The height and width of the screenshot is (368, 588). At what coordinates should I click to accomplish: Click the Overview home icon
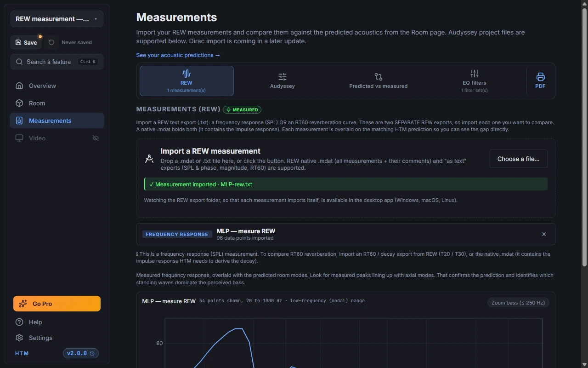19,86
